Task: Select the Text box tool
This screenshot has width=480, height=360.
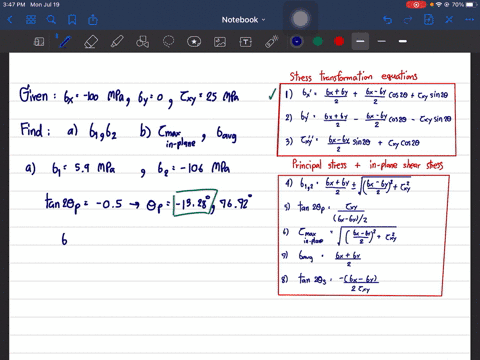Action: [x=246, y=42]
